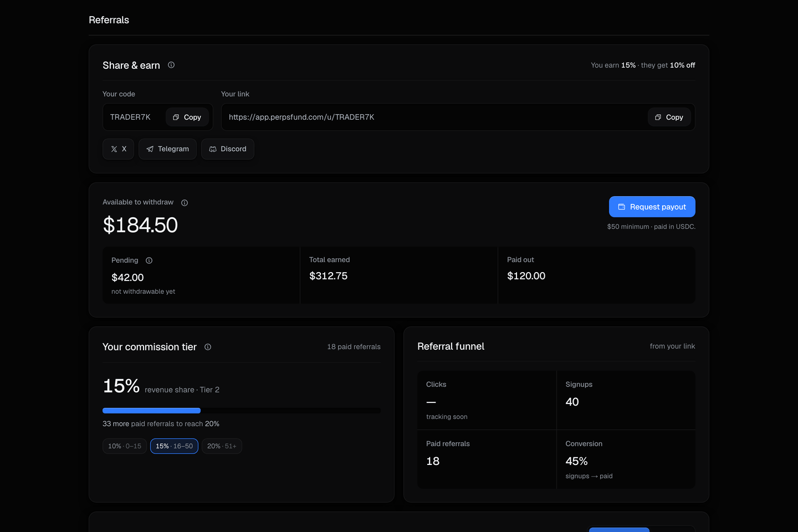This screenshot has width=798, height=532.
Task: Click the TRADER7K code text
Action: coord(130,117)
